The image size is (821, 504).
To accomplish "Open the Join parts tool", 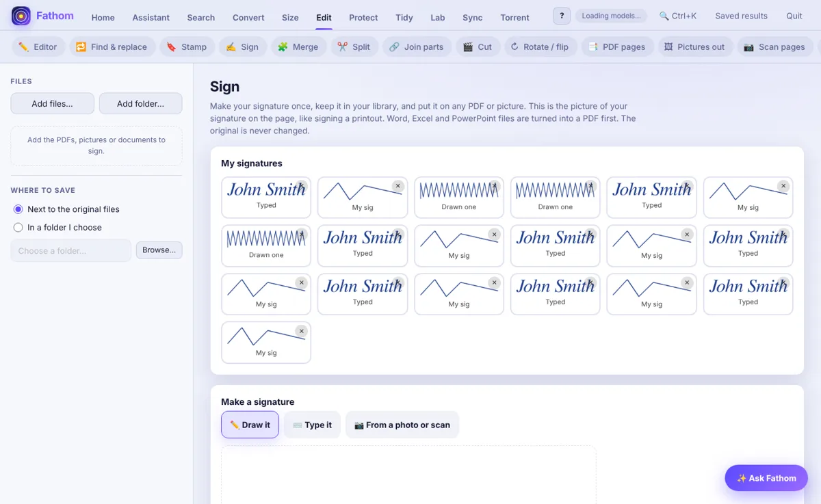I will [x=417, y=47].
